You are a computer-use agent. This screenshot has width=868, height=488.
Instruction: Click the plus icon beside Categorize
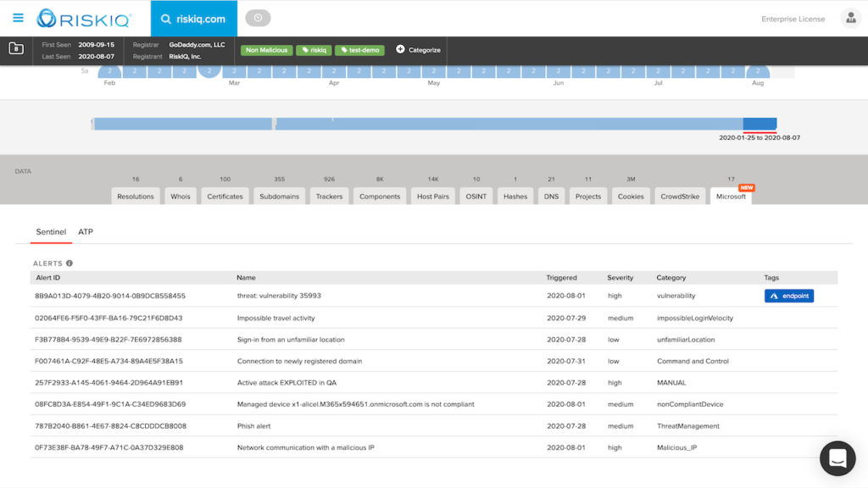400,49
